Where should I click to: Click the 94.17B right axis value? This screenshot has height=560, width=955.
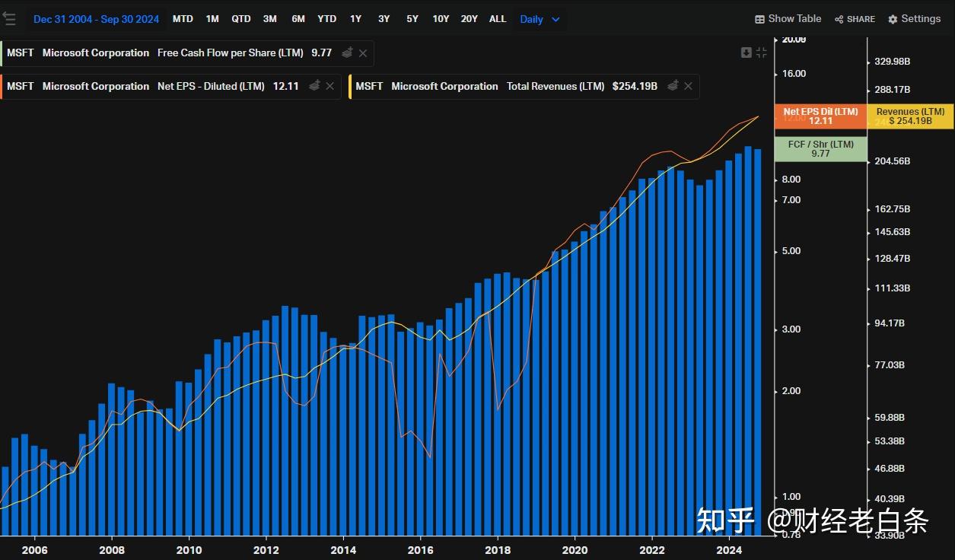890,323
